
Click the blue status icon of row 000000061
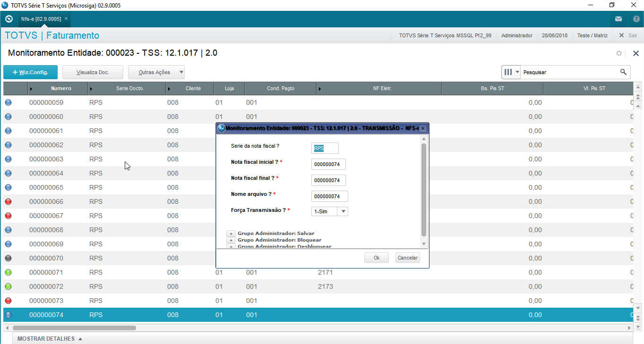8,131
